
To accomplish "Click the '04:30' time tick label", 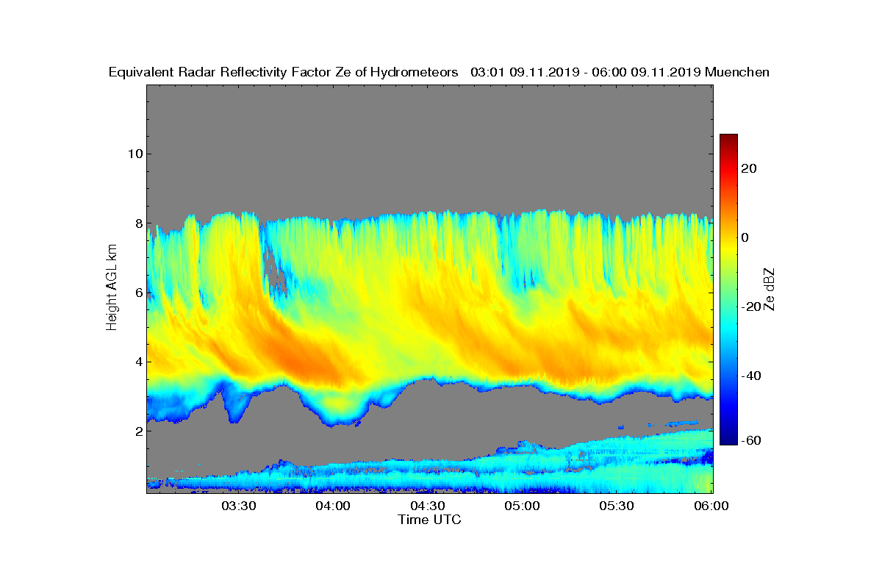I will (428, 506).
